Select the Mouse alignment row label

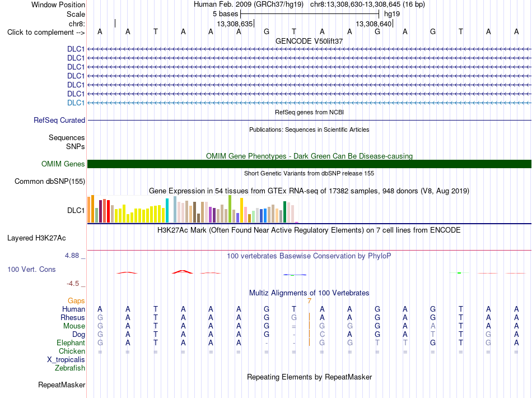pos(74,326)
